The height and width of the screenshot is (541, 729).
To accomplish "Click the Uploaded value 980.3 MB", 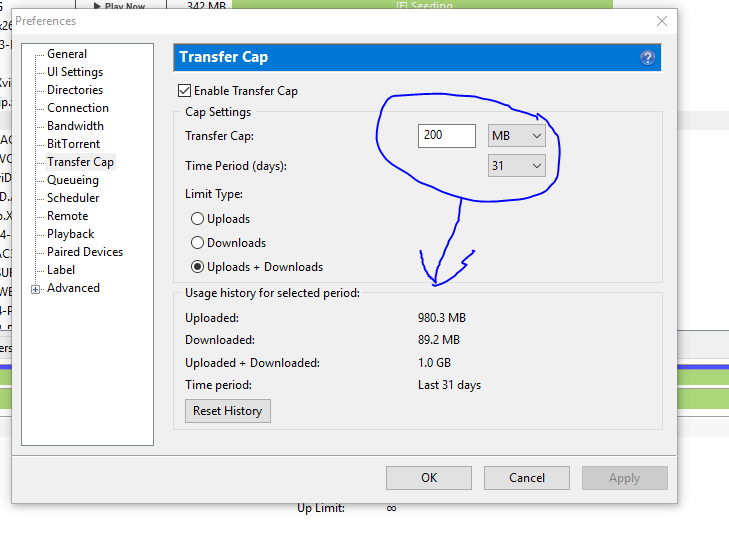I will click(x=442, y=318).
